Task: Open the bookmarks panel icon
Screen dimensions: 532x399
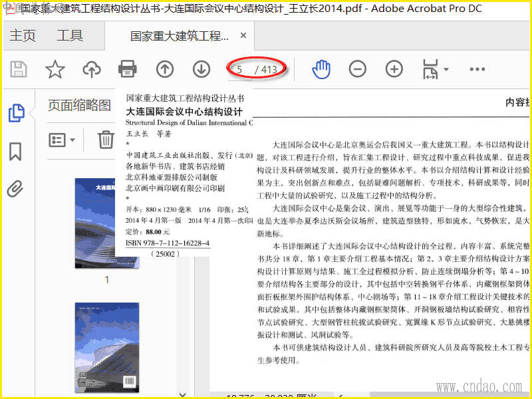Action: coord(15,152)
